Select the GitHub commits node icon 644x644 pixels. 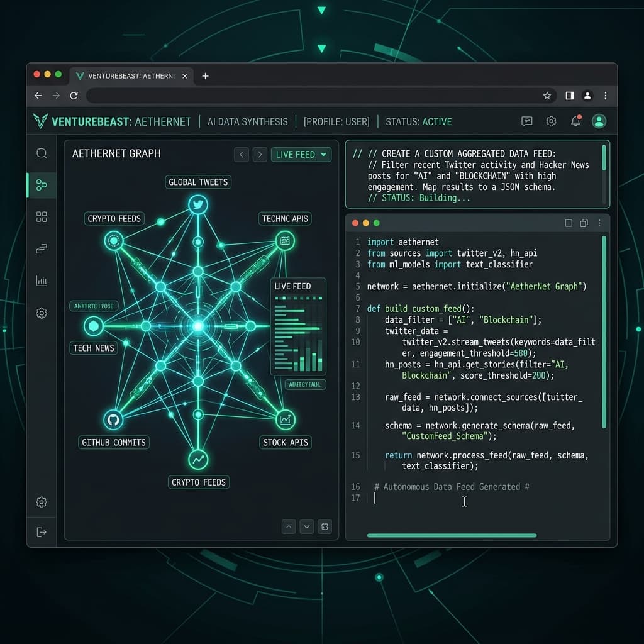[113, 419]
